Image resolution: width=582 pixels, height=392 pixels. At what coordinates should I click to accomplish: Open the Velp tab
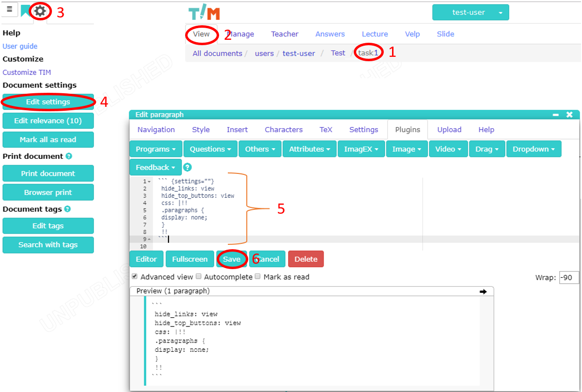pyautogui.click(x=412, y=34)
